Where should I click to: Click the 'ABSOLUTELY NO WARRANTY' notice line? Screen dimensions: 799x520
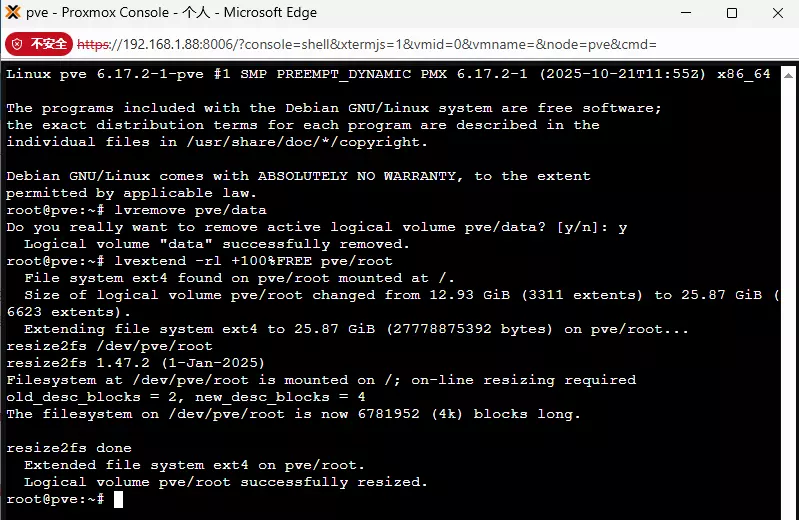(298, 176)
